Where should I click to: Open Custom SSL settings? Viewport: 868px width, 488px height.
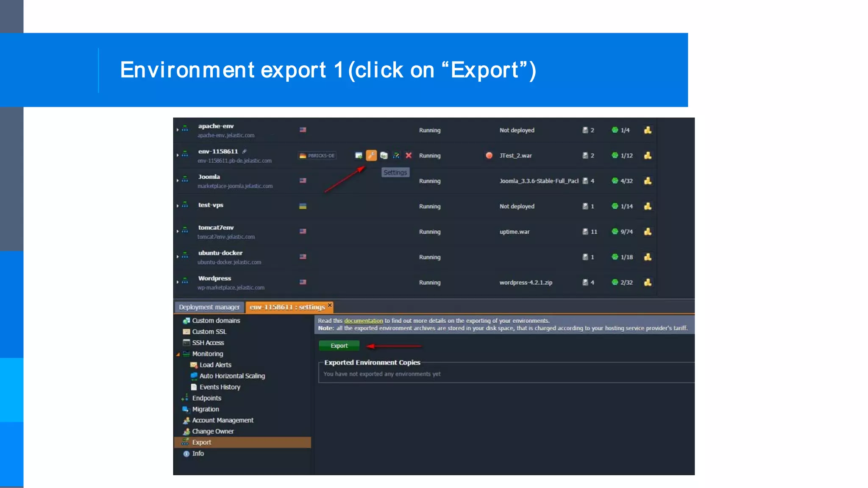point(209,332)
